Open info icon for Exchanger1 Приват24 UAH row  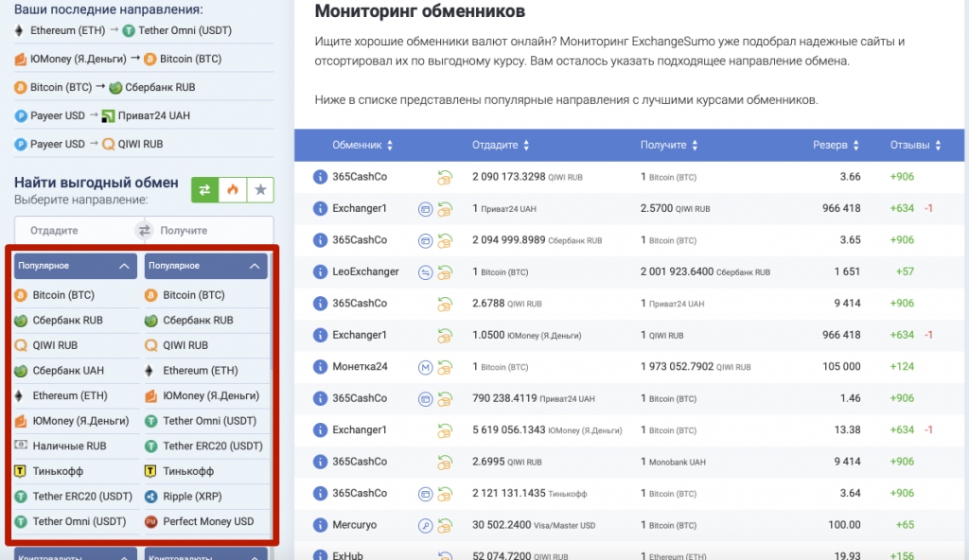pos(320,208)
